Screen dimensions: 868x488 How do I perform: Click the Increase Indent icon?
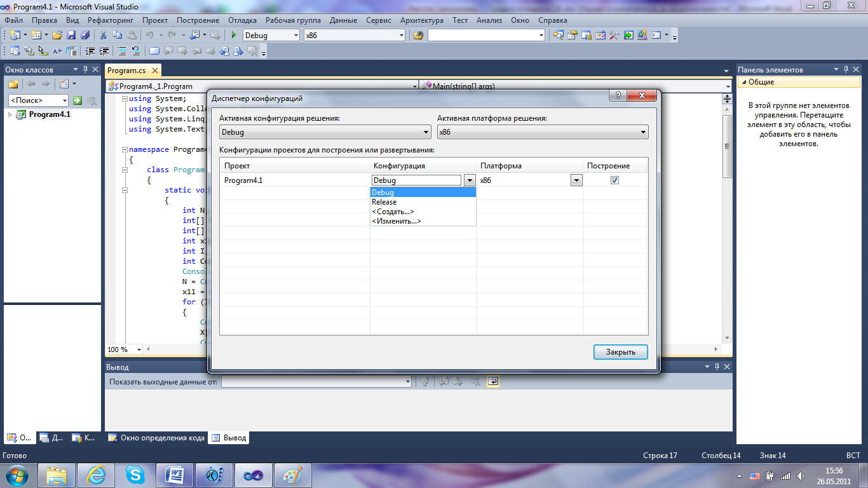tap(104, 51)
